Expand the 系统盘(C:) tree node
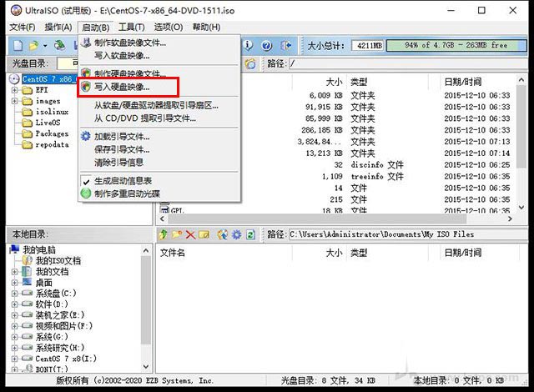Viewport: 534px width, 392px height. pos(14,294)
